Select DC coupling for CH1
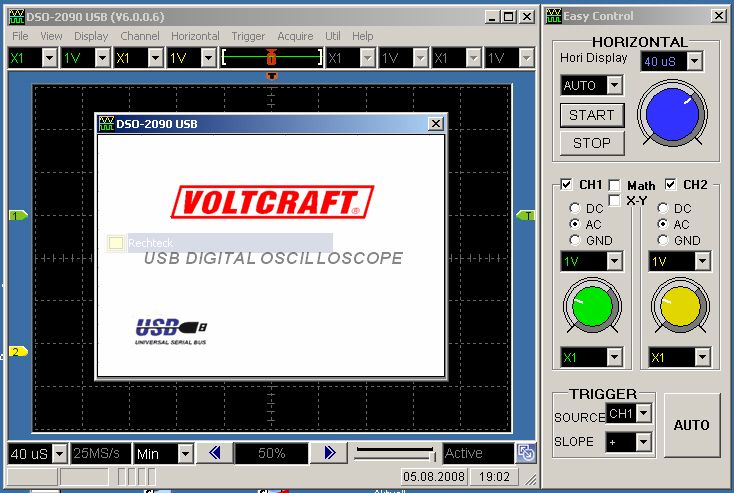 [x=575, y=208]
